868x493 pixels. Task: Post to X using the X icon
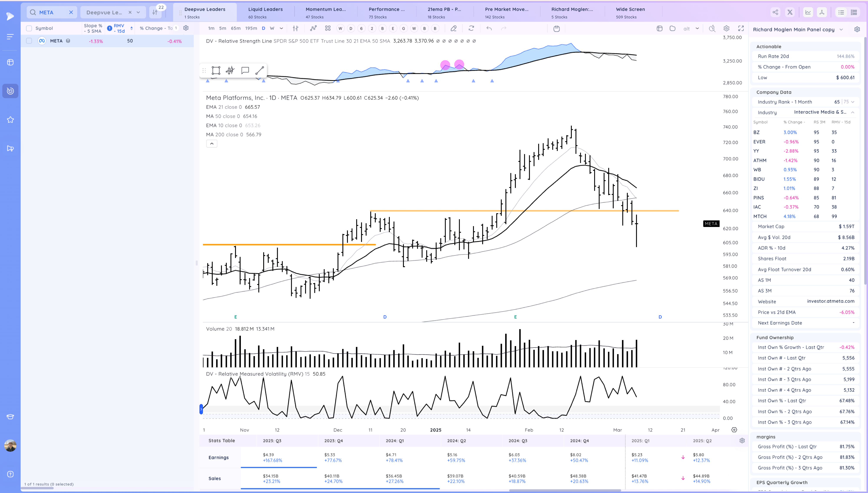point(790,12)
